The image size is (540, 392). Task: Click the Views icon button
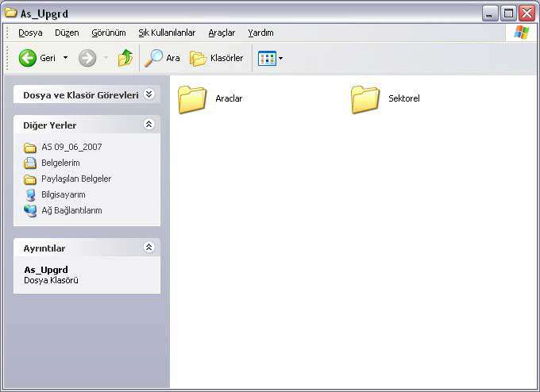[267, 58]
